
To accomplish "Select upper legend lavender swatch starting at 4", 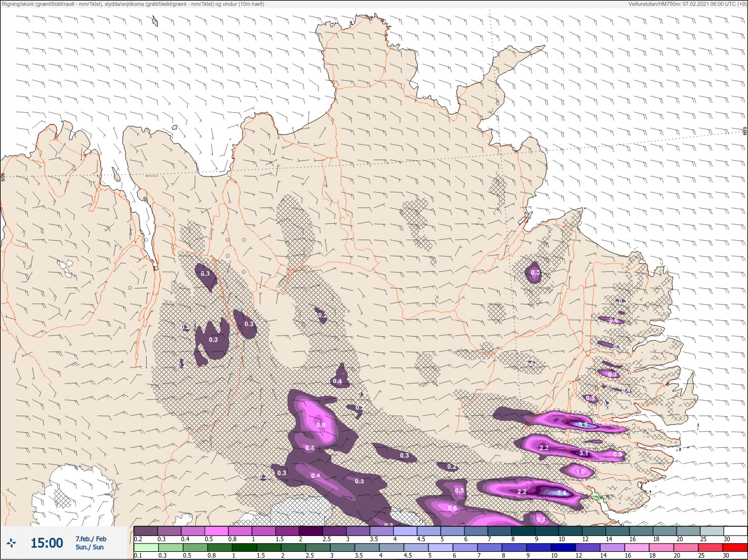I will point(406,531).
